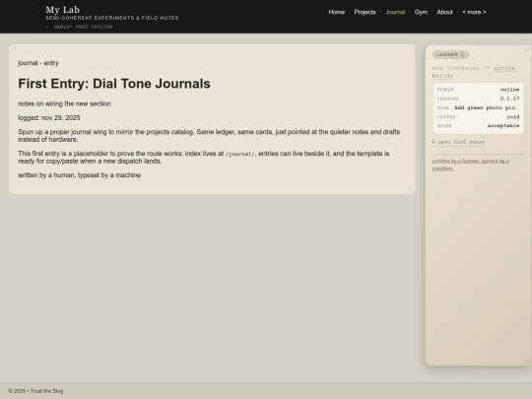This screenshot has height=399, width=532.
Task: Click the 'logged: nov 29, 2025' date
Action: click(x=49, y=118)
